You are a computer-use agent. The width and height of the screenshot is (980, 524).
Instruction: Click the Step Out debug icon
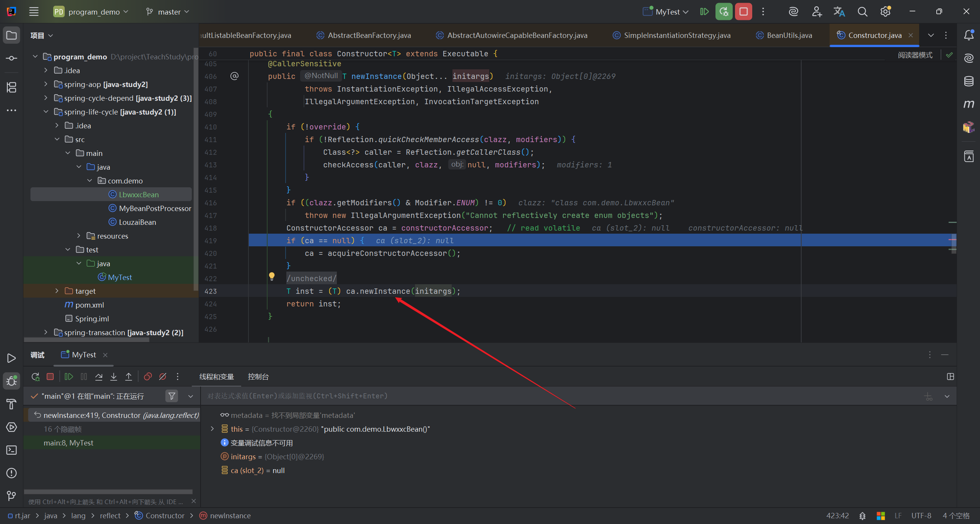[x=129, y=377]
